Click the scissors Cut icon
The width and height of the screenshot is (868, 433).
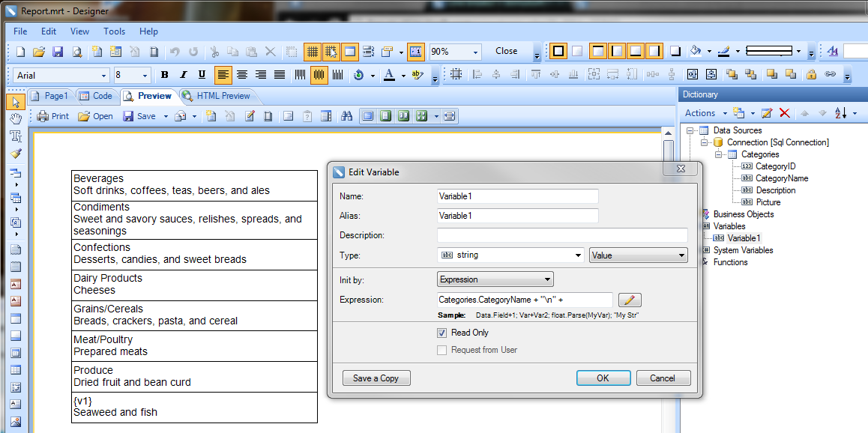(x=215, y=52)
